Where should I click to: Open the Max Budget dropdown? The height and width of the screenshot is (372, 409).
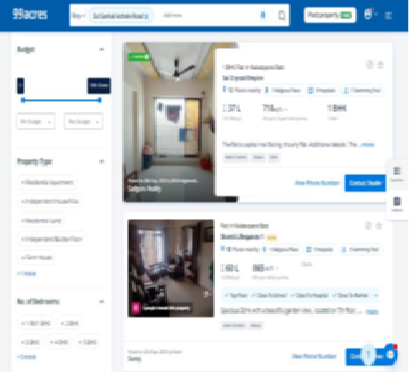(x=84, y=122)
